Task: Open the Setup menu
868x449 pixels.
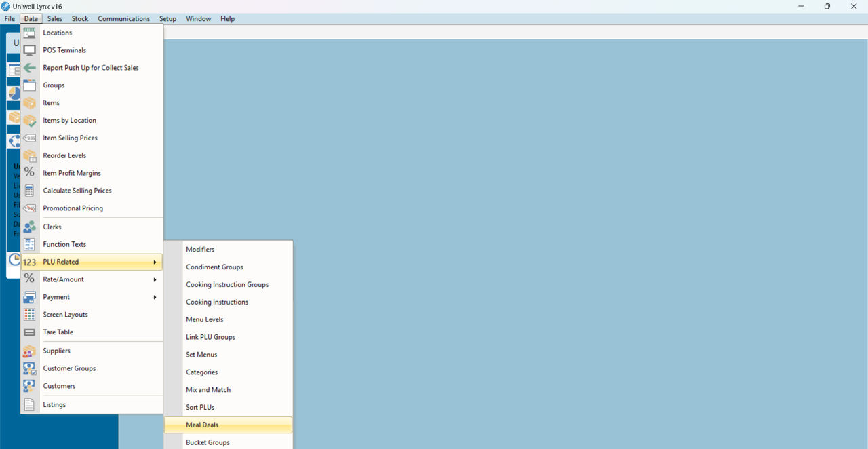Action: click(167, 19)
